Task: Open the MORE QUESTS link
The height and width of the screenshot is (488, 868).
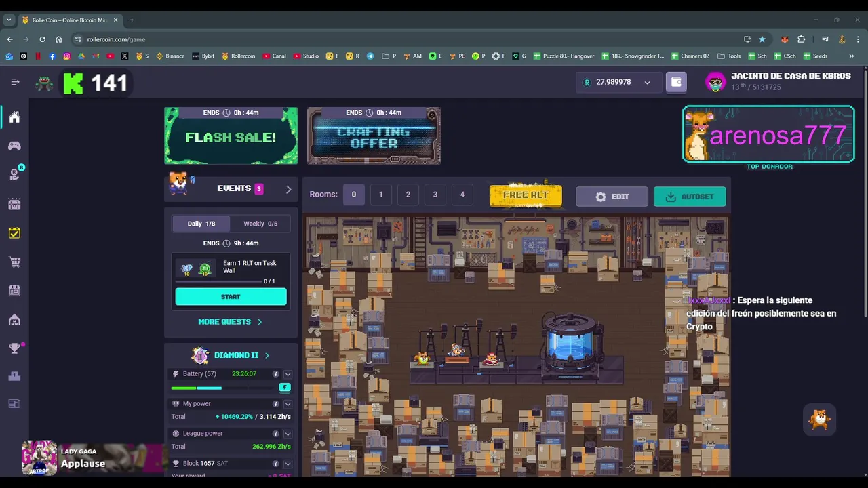Action: coord(230,322)
